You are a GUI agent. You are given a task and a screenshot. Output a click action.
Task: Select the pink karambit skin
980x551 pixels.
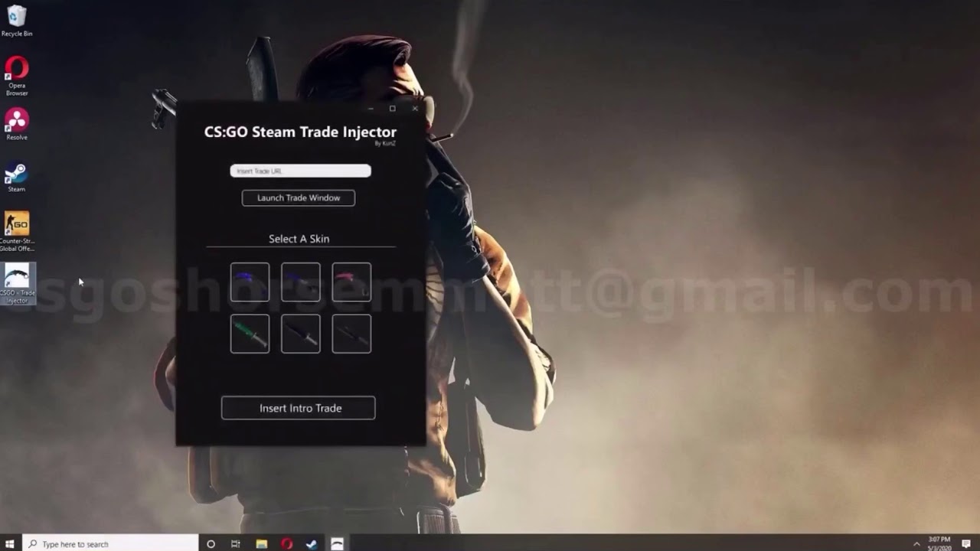351,282
